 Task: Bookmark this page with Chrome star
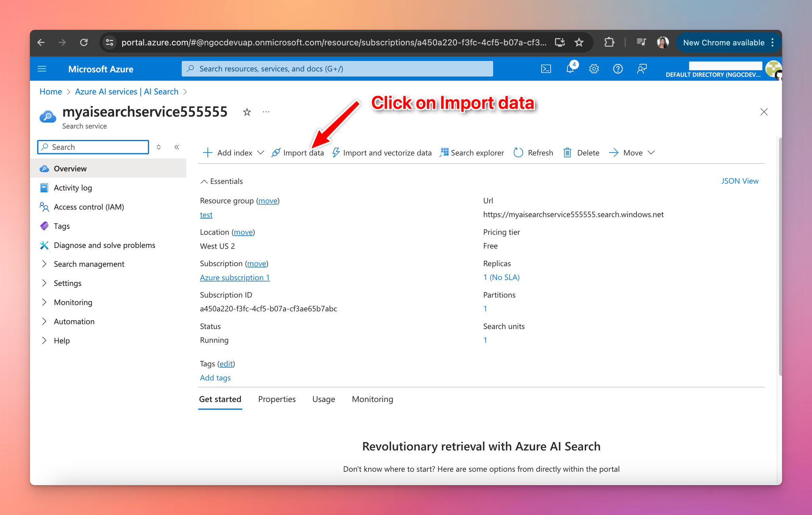coord(579,42)
